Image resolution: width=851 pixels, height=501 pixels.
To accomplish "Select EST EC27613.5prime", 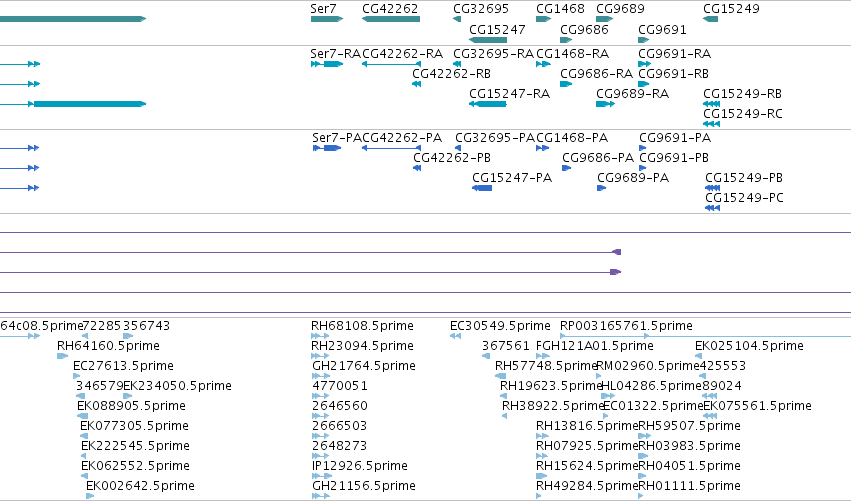I will 123,366.
